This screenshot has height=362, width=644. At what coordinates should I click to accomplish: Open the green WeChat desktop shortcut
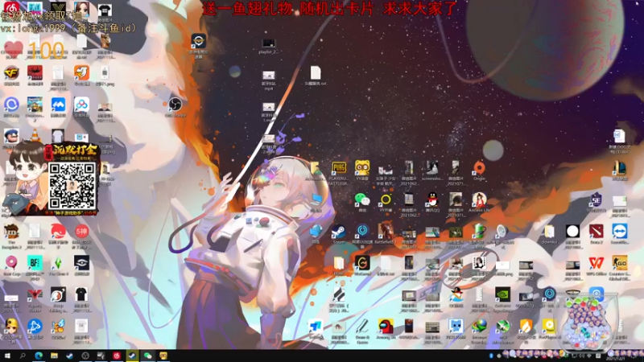(x=361, y=200)
